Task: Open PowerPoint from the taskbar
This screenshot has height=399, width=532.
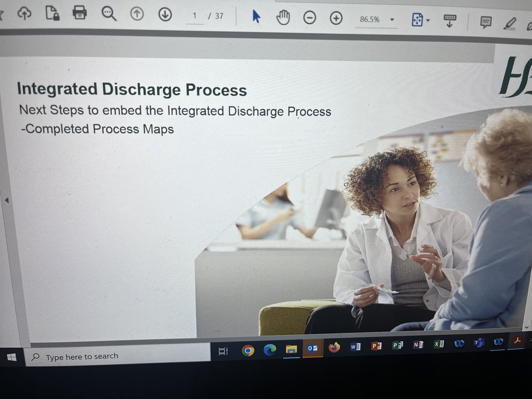Action: pos(376,346)
